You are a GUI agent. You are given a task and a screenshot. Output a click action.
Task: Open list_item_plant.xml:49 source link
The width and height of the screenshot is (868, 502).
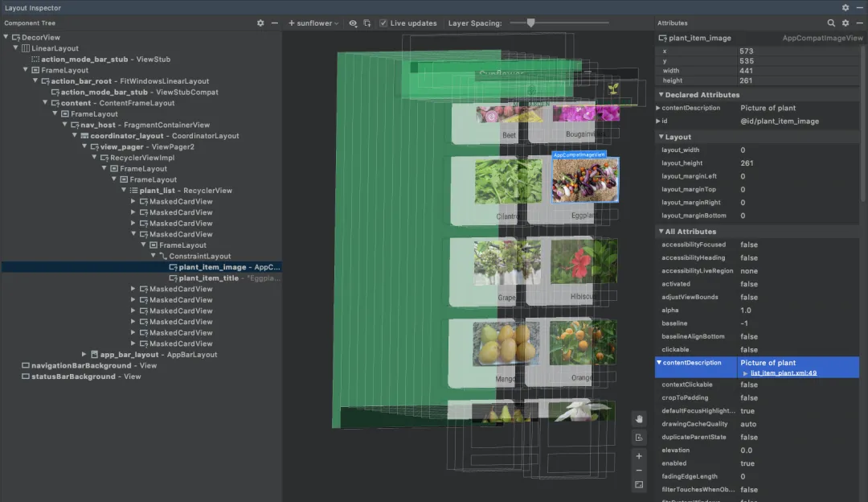pos(784,373)
